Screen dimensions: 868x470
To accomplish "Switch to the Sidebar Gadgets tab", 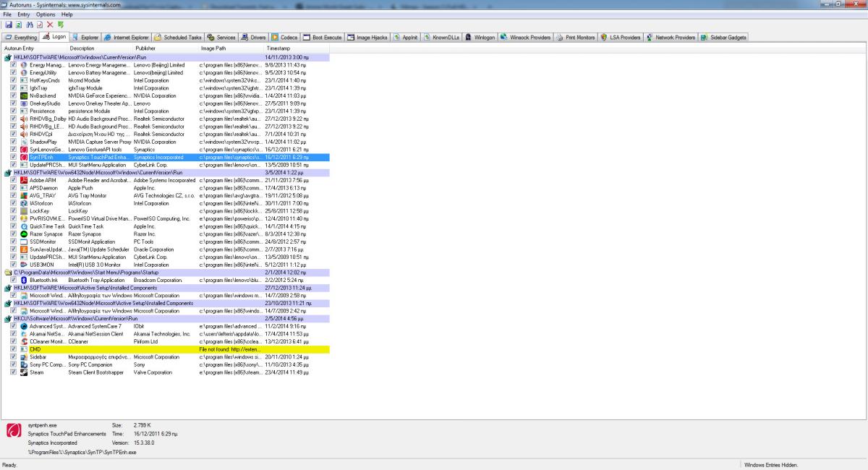I will pyautogui.click(x=723, y=37).
